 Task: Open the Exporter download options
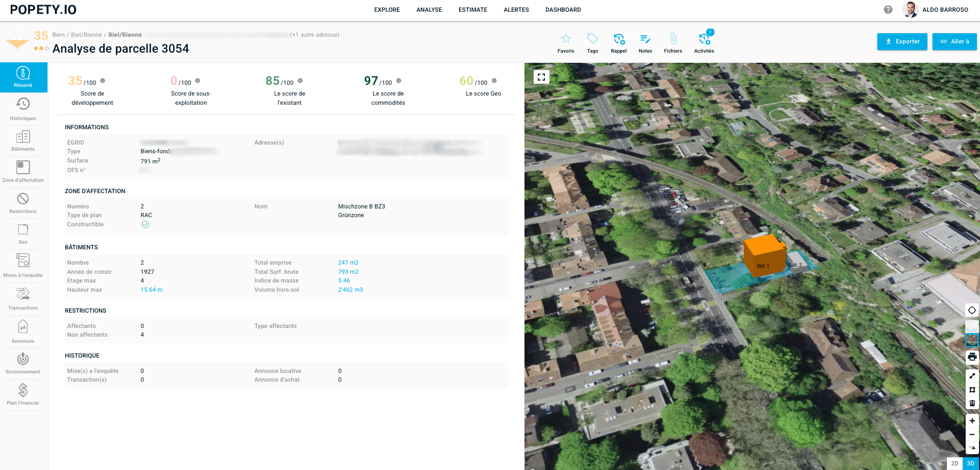click(x=902, y=41)
